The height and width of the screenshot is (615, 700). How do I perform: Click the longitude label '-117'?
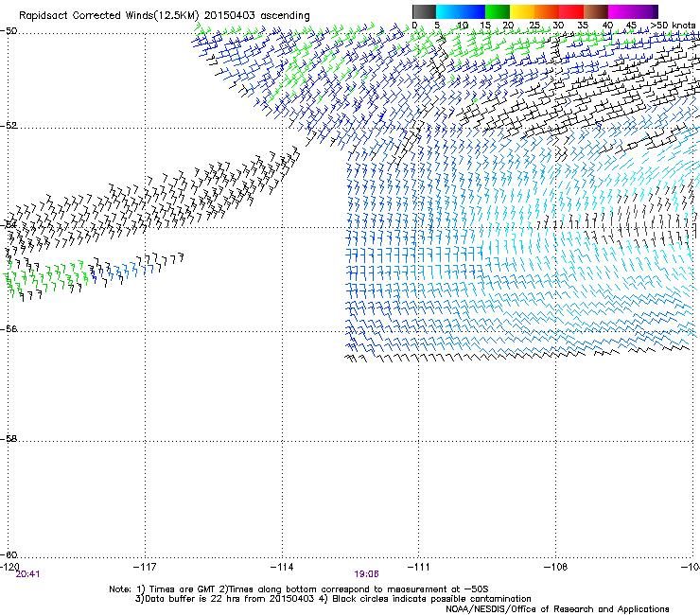coord(145,567)
